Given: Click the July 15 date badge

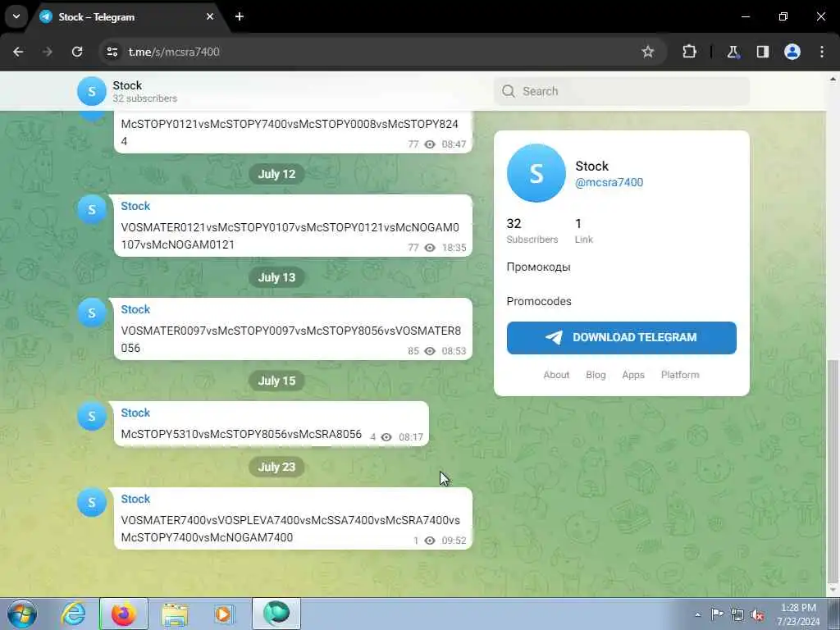Looking at the screenshot, I should point(276,381).
